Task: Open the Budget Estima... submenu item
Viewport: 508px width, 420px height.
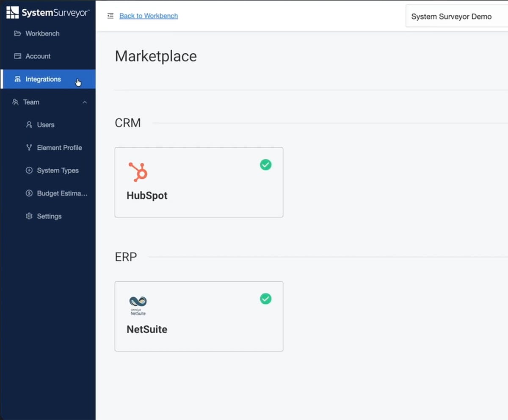Action: (x=48, y=193)
